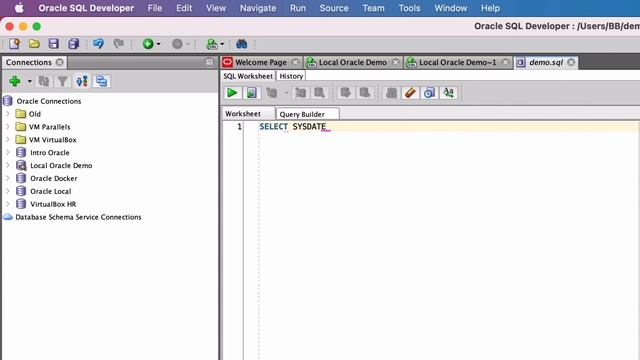Click the binoculars Find DB Object icon
The height and width of the screenshot is (360, 640).
tap(241, 44)
